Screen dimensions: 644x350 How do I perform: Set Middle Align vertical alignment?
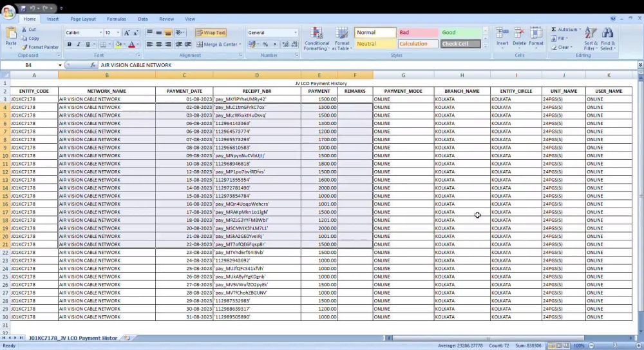tap(158, 32)
